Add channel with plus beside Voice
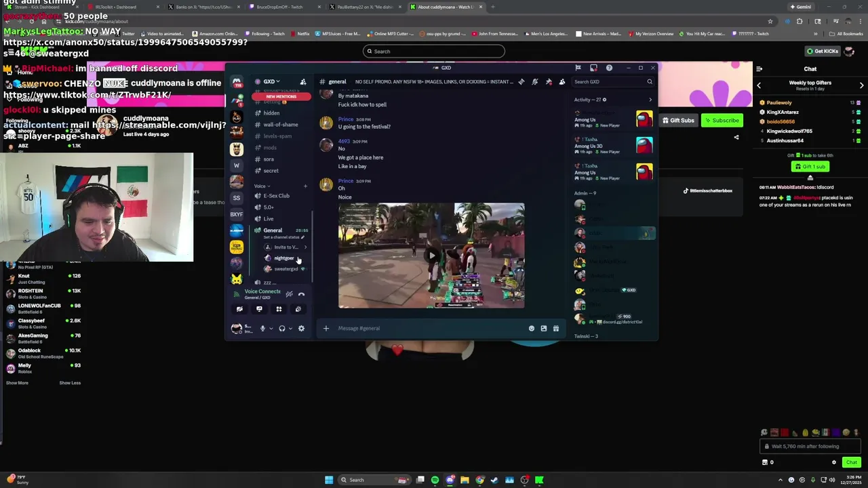The image size is (868, 488). click(x=305, y=186)
